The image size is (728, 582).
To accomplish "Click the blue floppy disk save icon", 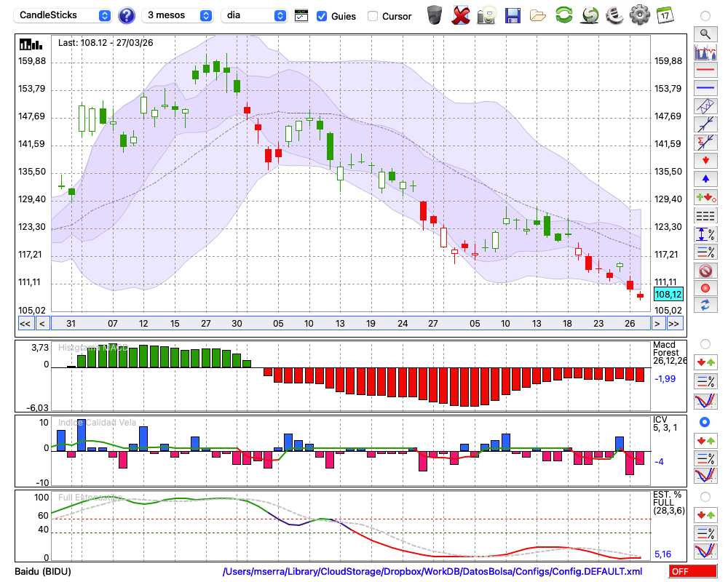I will (513, 15).
